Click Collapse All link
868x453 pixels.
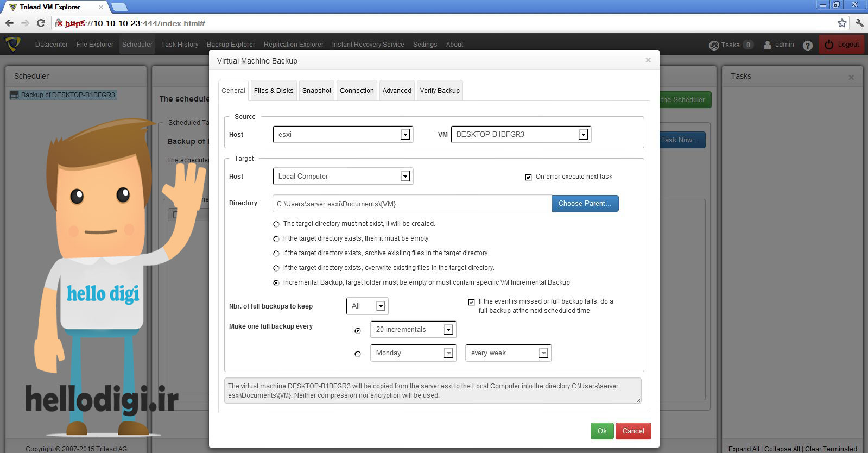[782, 449]
